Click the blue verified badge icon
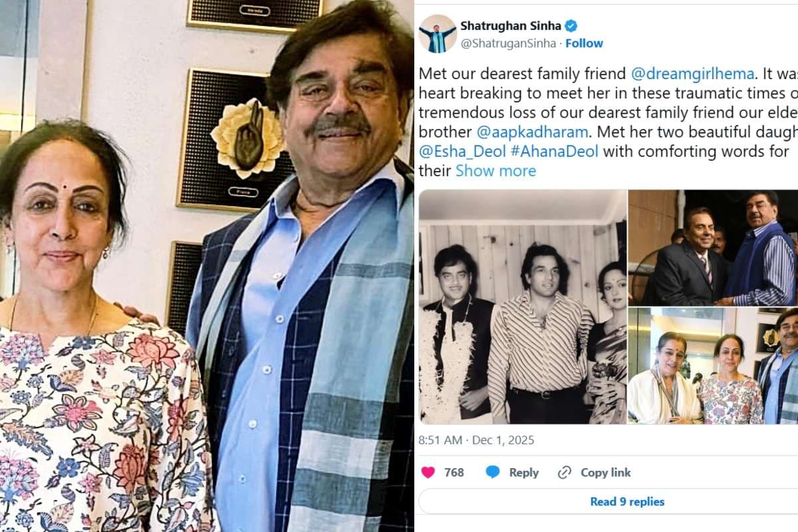This screenshot has width=798, height=532. coord(571,26)
